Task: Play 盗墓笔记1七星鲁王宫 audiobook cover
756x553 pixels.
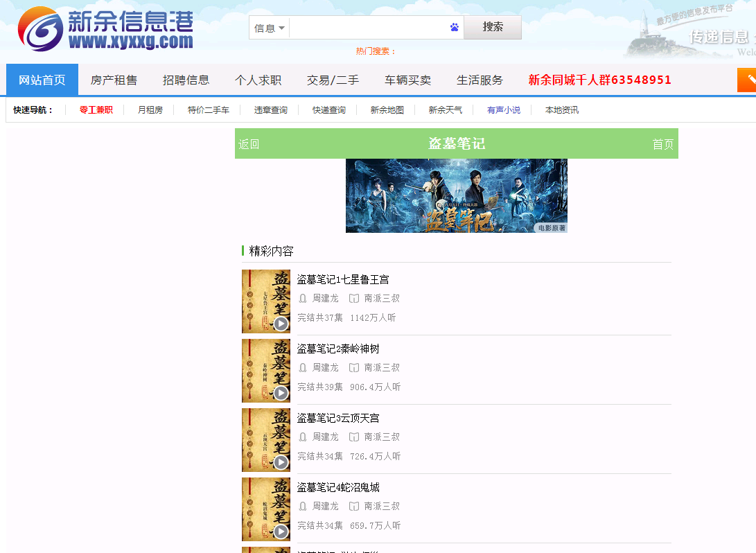Action: click(x=266, y=301)
